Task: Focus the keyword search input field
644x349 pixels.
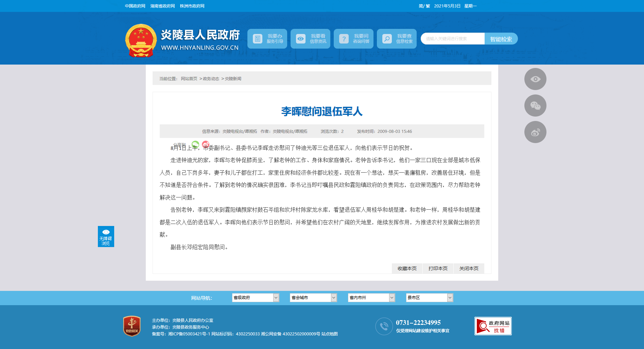Action: (453, 39)
